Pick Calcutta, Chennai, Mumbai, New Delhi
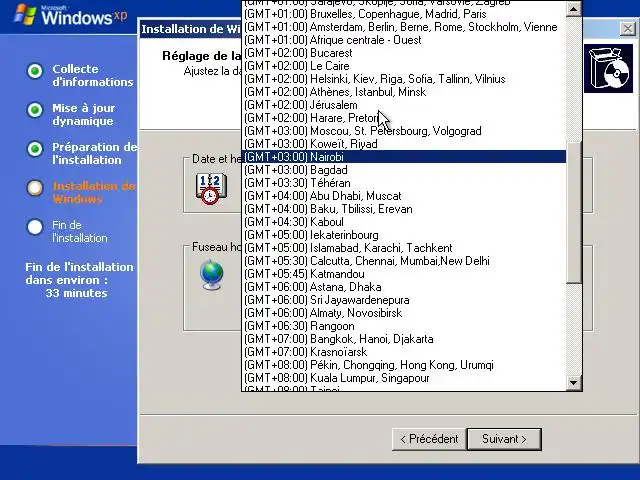This screenshot has height=480, width=640. click(404, 261)
